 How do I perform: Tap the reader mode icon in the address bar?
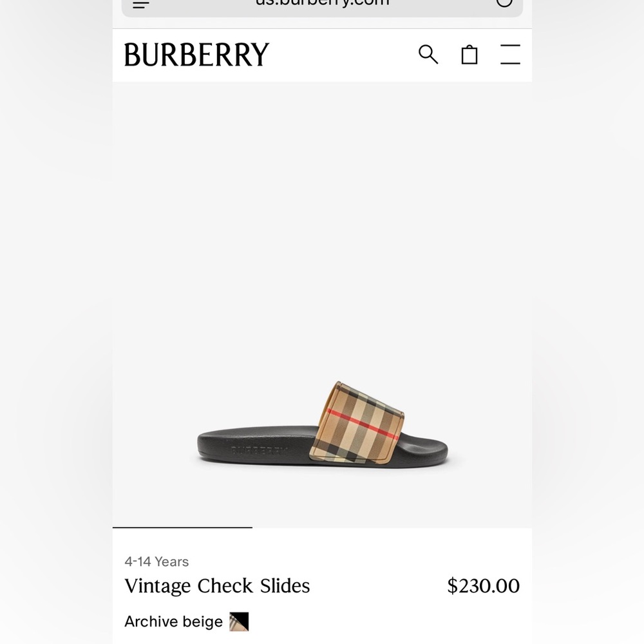pyautogui.click(x=140, y=4)
